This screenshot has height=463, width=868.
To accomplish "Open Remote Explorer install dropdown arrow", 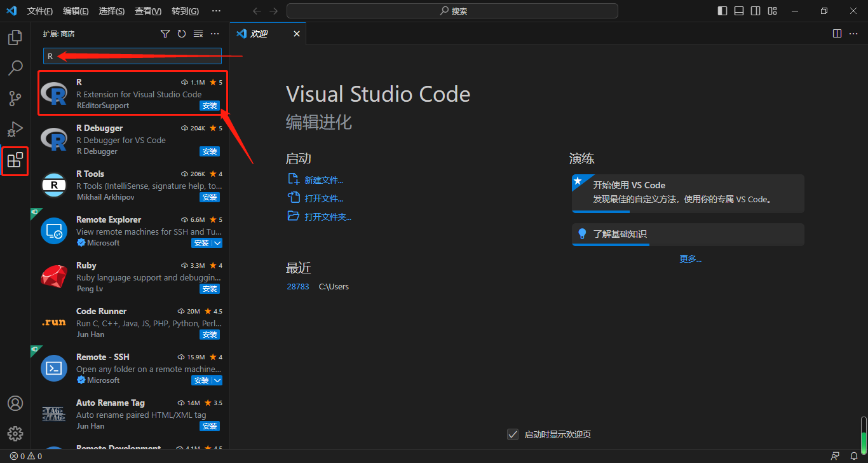I will (x=217, y=243).
